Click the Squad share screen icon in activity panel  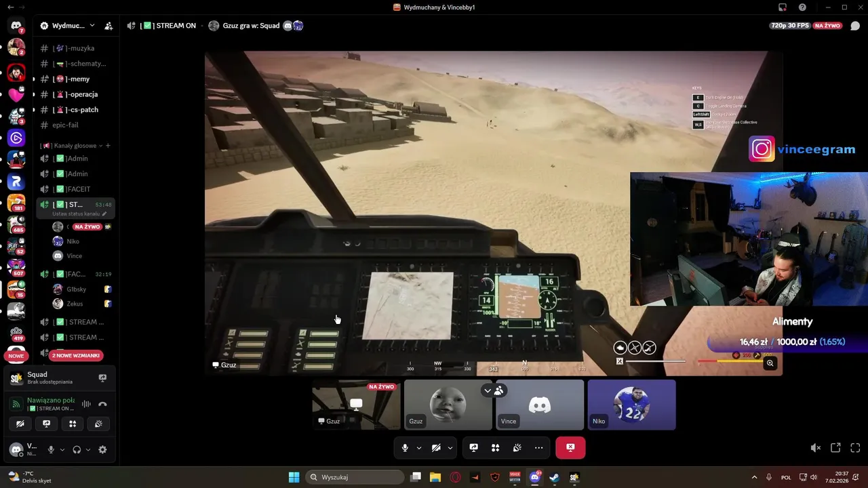102,378
